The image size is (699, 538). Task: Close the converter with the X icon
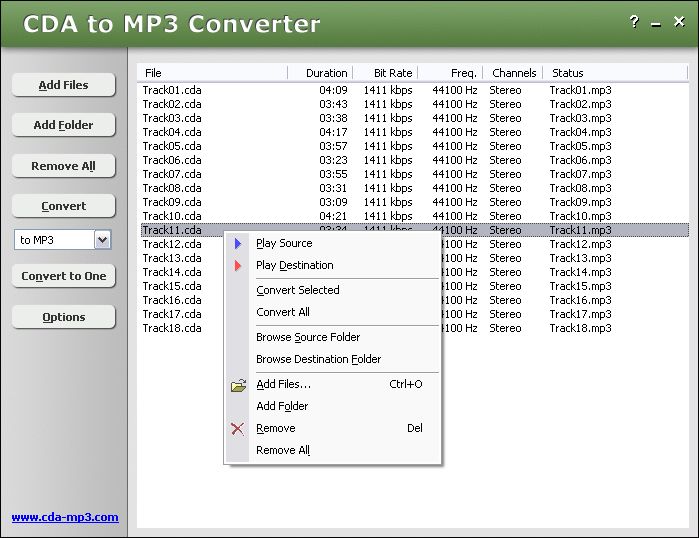click(x=679, y=21)
